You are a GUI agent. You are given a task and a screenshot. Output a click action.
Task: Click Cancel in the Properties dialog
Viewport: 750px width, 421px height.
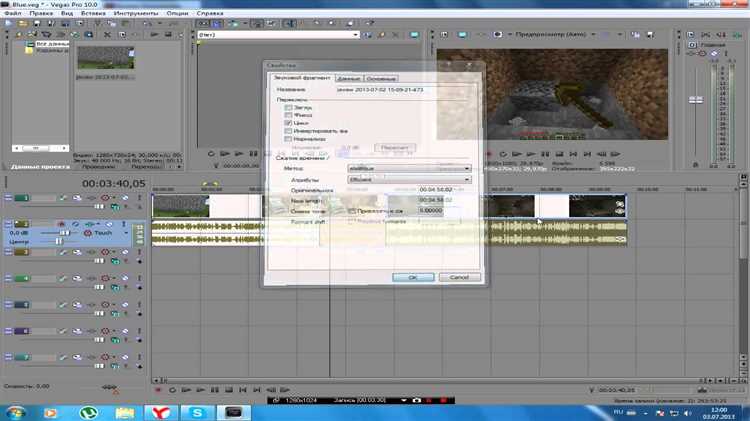[x=459, y=277]
